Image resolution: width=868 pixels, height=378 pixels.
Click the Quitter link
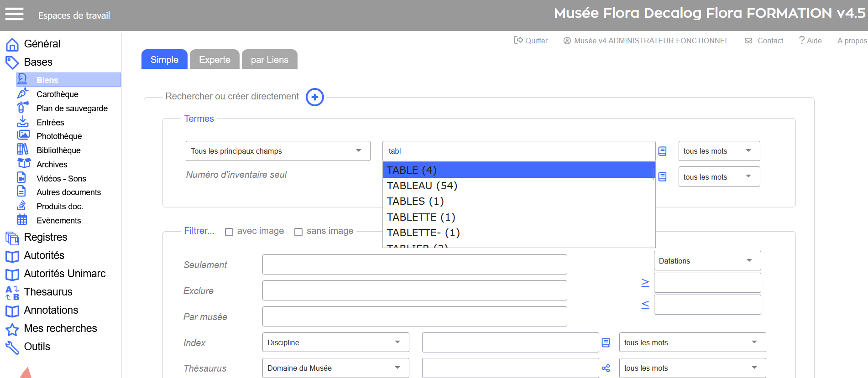click(x=531, y=41)
